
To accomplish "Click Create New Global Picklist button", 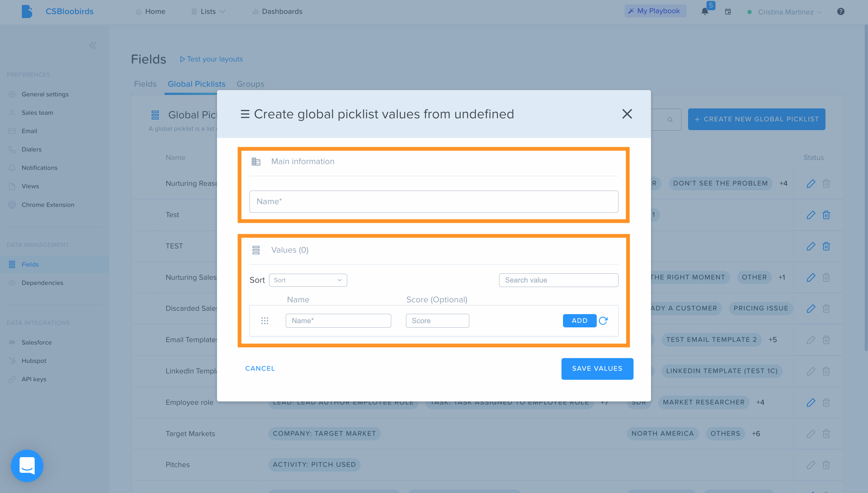I will (x=756, y=119).
